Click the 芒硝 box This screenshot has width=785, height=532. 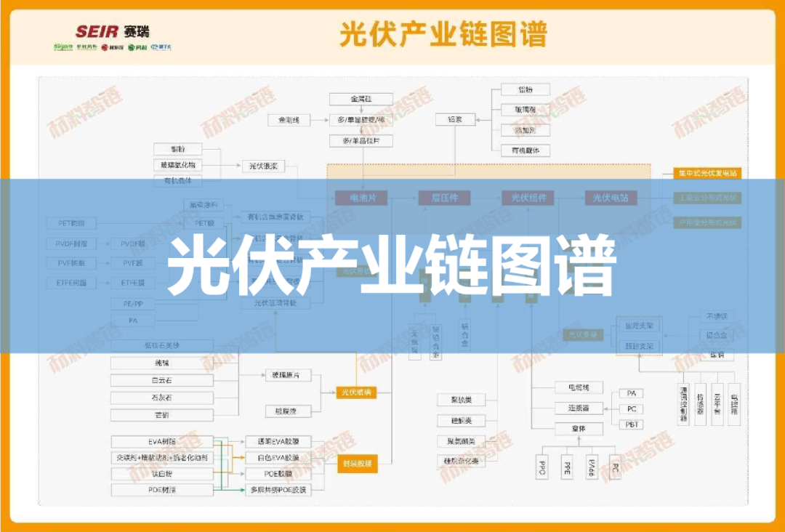[161, 415]
